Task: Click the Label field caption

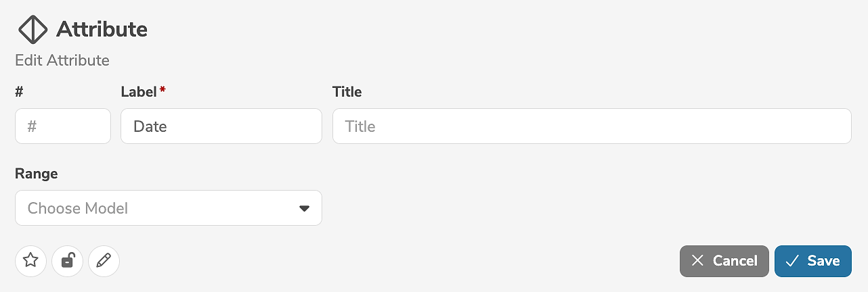Action: click(x=138, y=92)
